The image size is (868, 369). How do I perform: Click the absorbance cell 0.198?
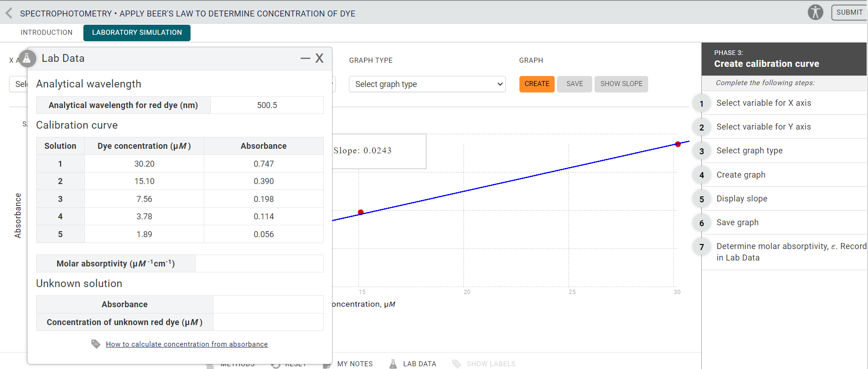coord(264,199)
